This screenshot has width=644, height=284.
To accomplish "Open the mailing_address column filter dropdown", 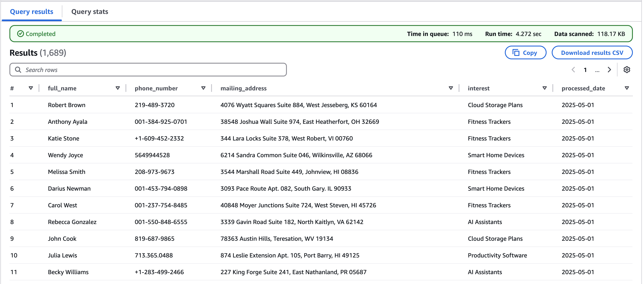I will pos(451,88).
